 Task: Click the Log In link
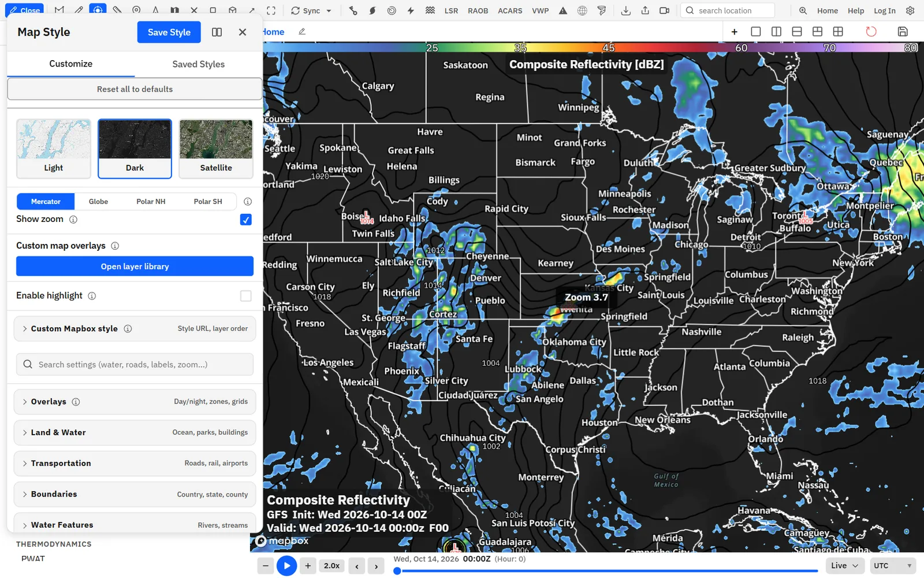pyautogui.click(x=884, y=10)
